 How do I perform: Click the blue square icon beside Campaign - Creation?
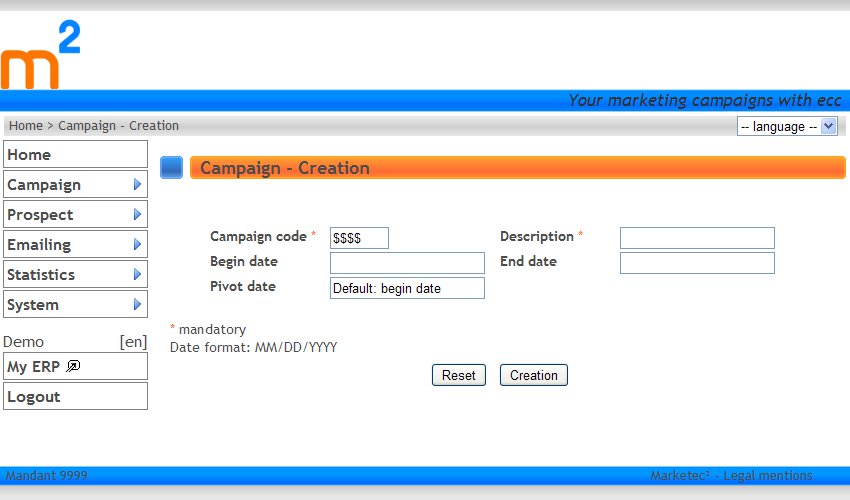pos(171,168)
